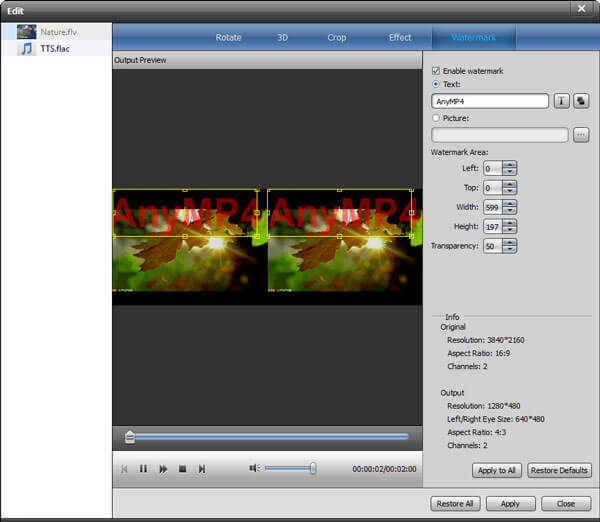
Task: Toggle the Enable watermark checkbox
Action: [x=436, y=71]
